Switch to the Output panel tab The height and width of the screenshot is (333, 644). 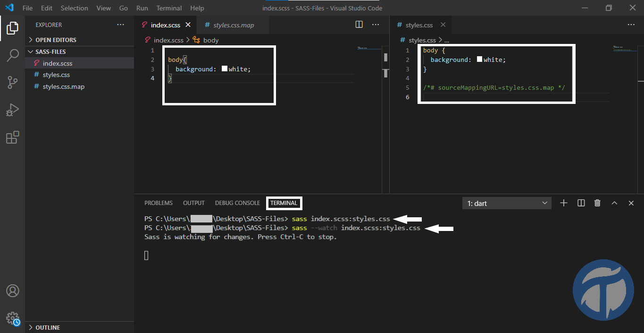(194, 203)
